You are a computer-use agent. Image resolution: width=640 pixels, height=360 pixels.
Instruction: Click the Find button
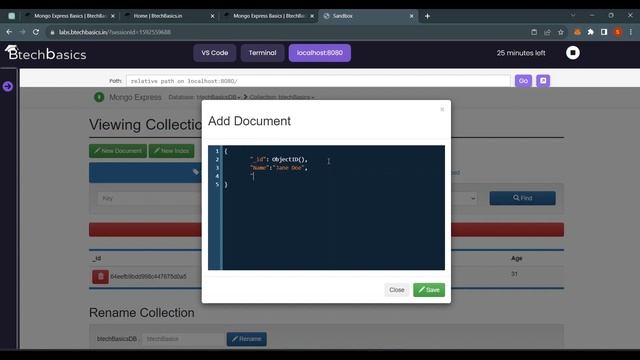522,198
